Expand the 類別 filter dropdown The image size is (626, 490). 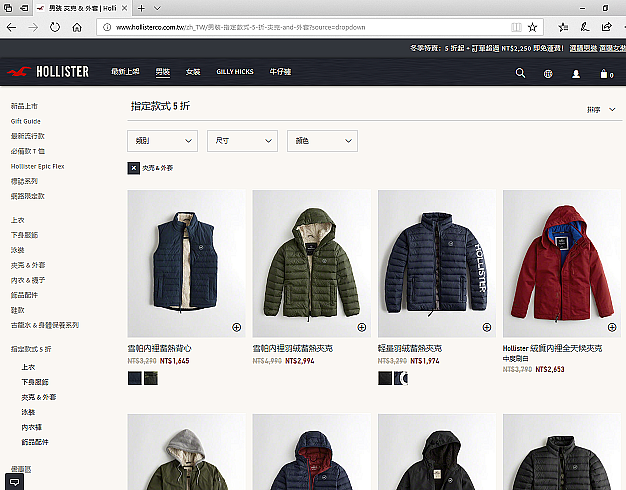click(x=162, y=141)
